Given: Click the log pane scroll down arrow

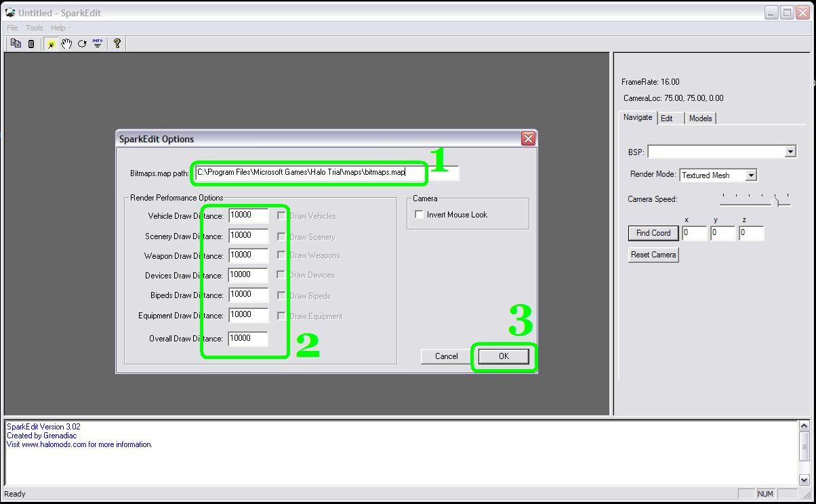Looking at the screenshot, I should point(804,480).
